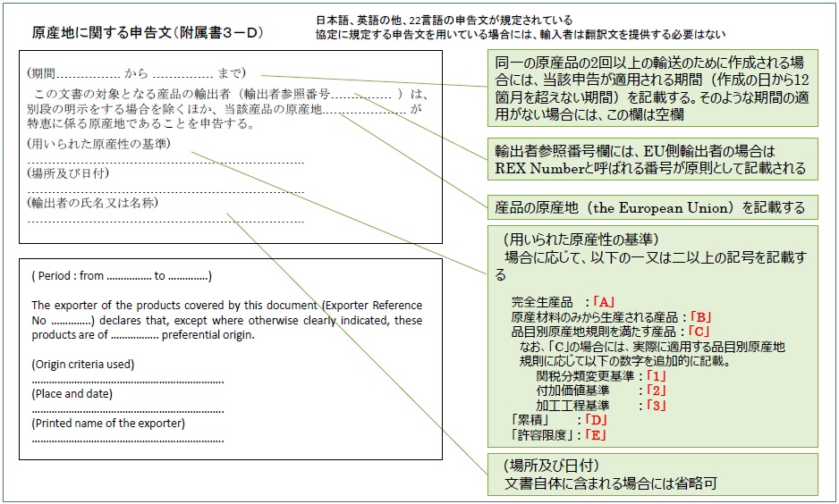The width and height of the screenshot is (839, 504).
Task: Click the green box about REX Number
Action: (x=652, y=159)
